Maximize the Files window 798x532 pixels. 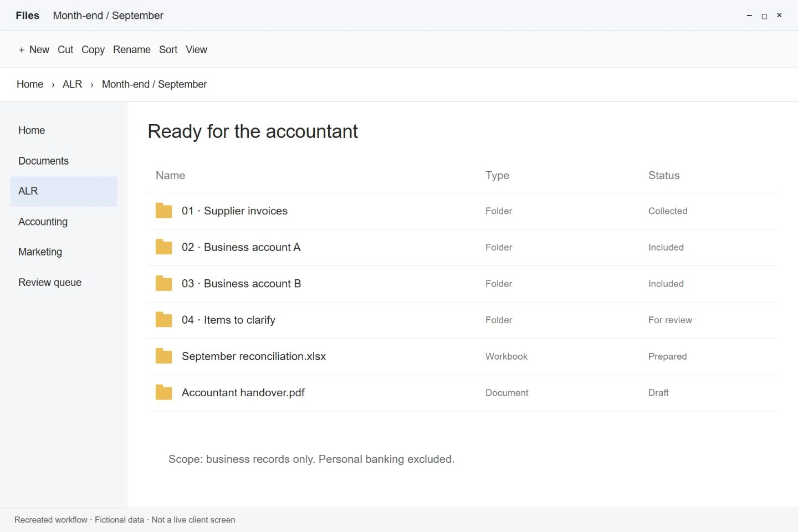point(764,16)
